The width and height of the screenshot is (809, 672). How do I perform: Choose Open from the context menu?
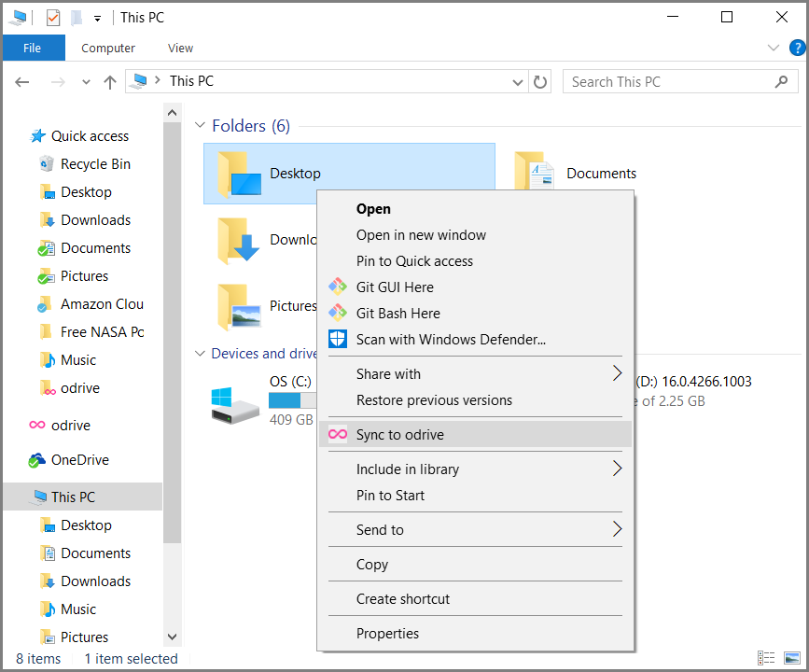click(x=475, y=209)
